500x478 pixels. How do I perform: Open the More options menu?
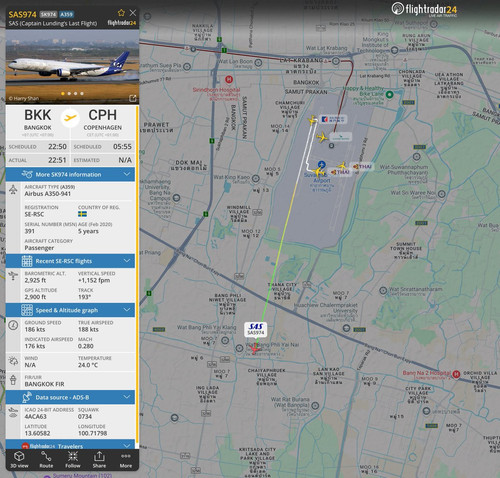click(126, 459)
